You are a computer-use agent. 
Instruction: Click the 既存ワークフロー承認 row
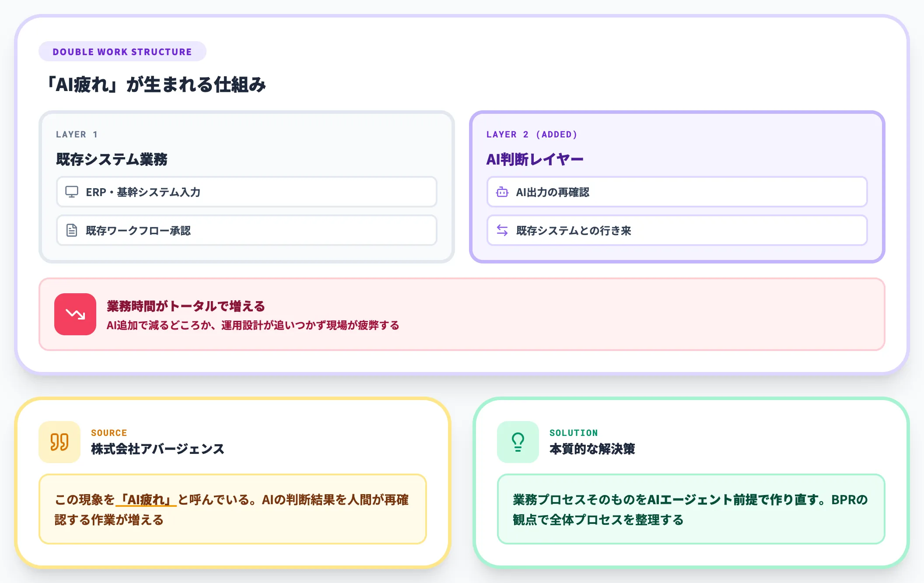pos(247,230)
